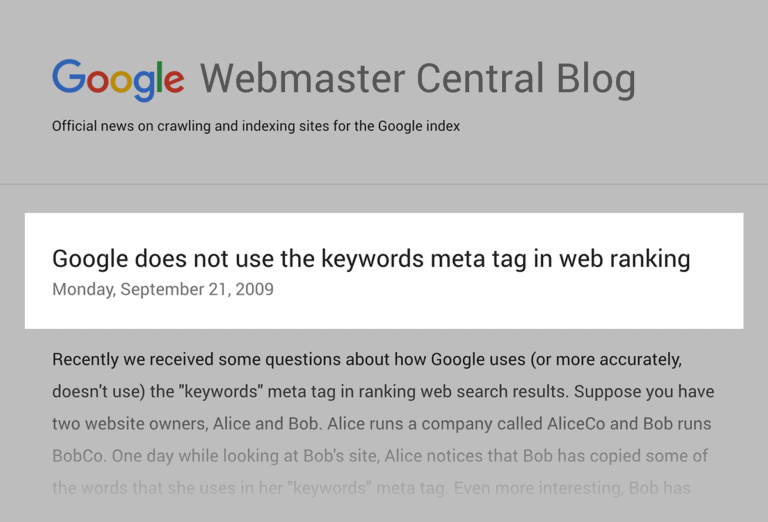Click "Alice and Bob." in the paragraph

click(x=267, y=424)
